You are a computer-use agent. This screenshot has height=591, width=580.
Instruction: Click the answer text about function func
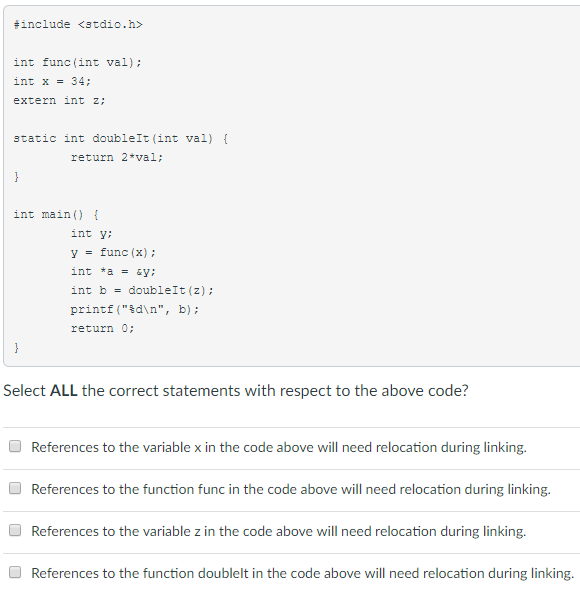click(x=291, y=489)
